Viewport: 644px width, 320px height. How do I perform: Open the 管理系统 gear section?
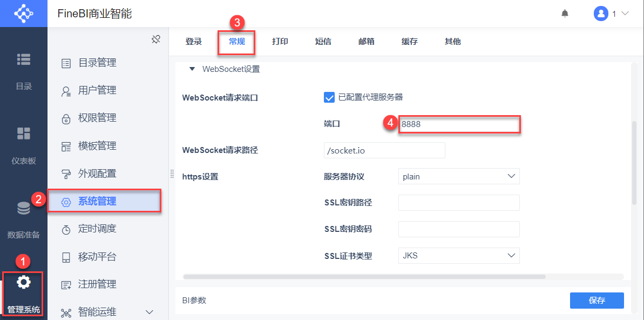pyautogui.click(x=23, y=294)
